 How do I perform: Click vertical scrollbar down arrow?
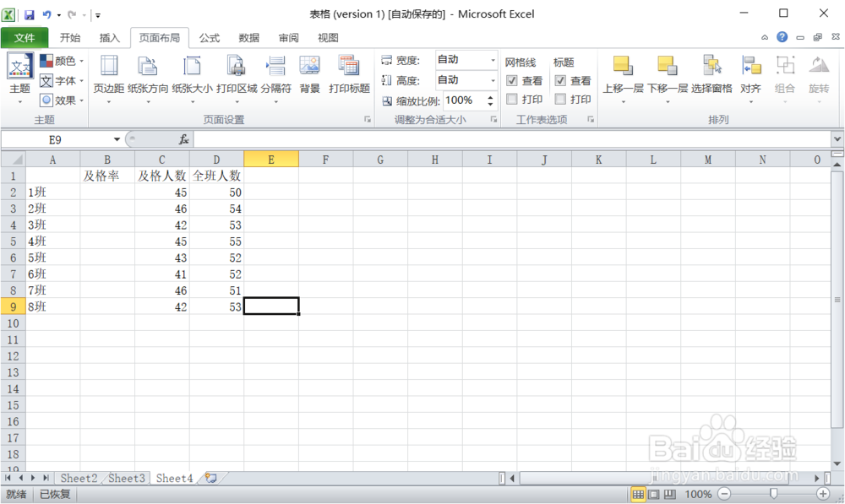[837, 463]
